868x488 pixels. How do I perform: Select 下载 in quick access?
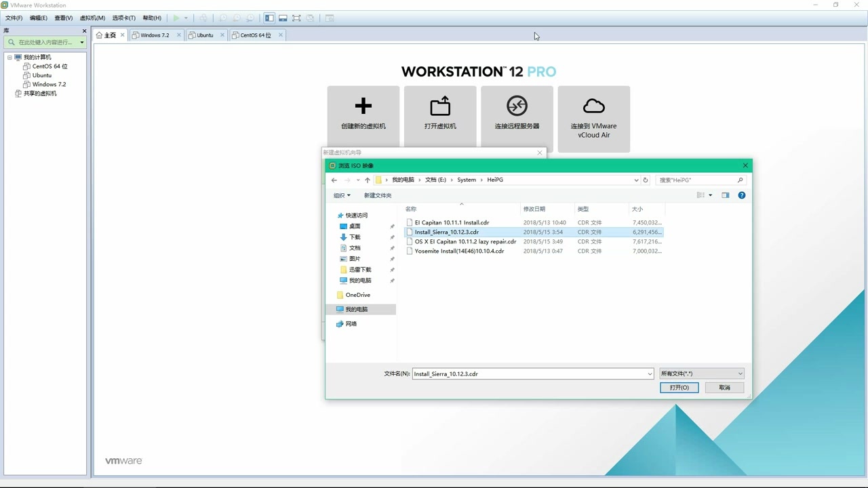(355, 237)
